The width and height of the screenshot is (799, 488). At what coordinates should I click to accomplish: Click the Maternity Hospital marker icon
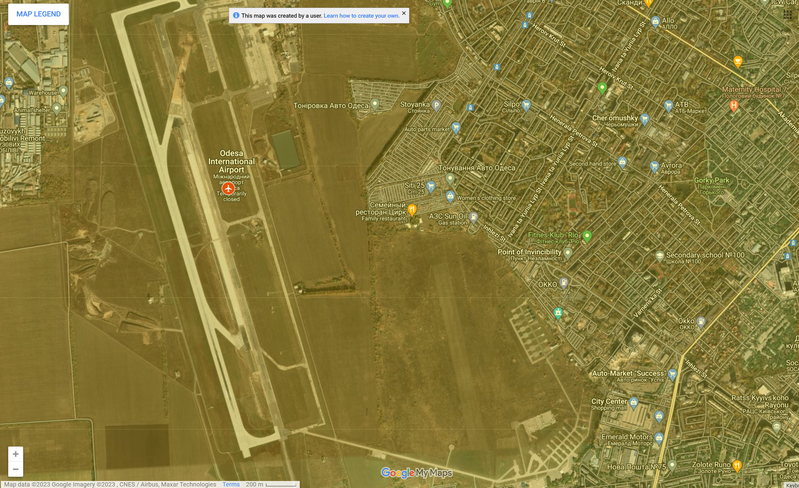pos(734,105)
